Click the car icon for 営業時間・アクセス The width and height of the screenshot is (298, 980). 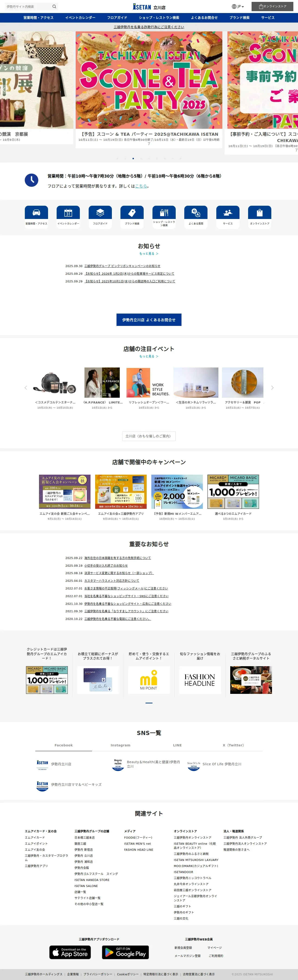(36, 212)
